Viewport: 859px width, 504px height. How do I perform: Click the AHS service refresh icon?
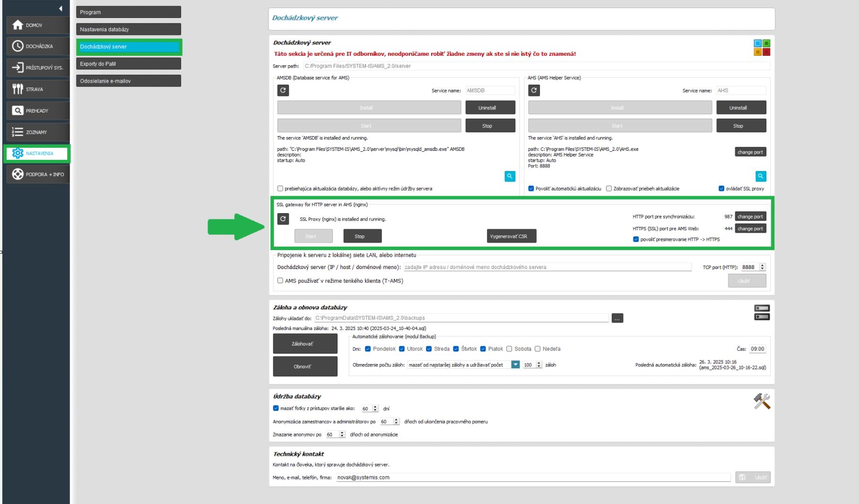(x=534, y=90)
